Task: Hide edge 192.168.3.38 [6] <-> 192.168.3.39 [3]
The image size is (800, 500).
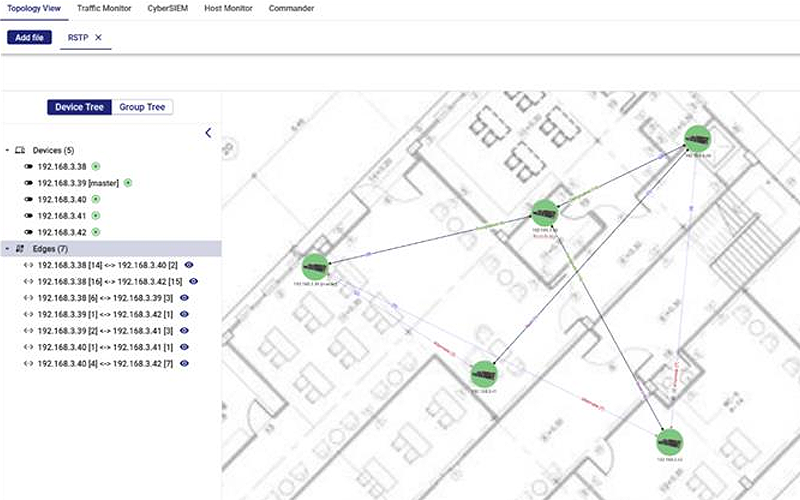Action: click(x=184, y=297)
